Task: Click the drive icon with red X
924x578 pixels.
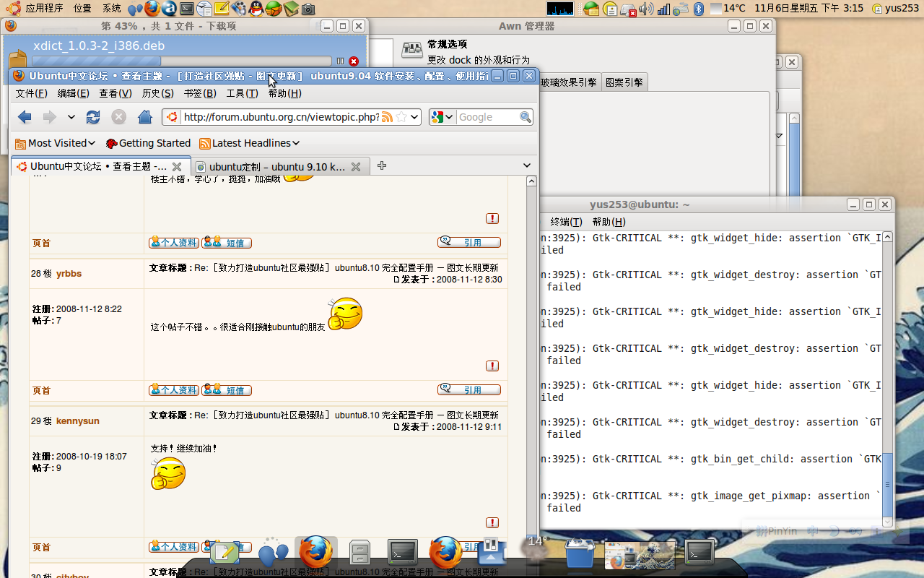Action: [629, 9]
